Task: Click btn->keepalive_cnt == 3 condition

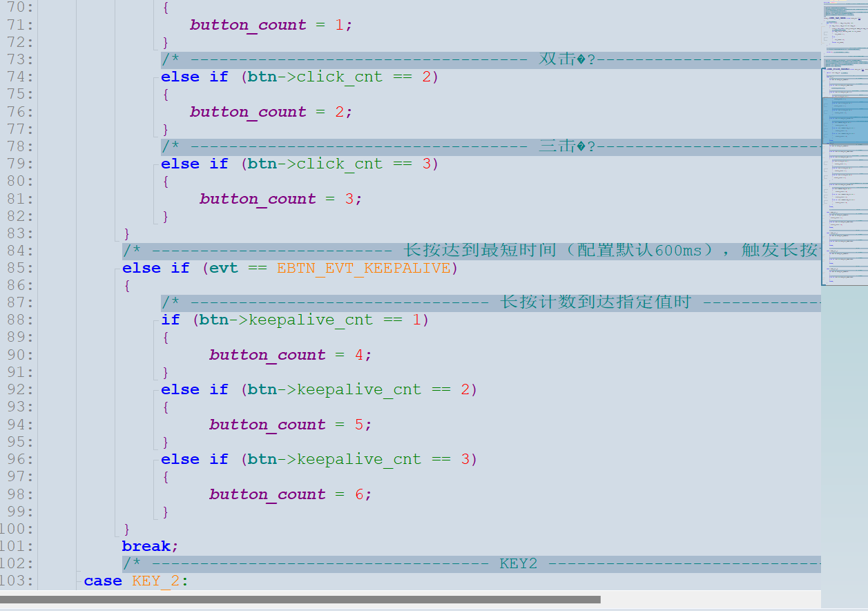Action: (x=358, y=459)
